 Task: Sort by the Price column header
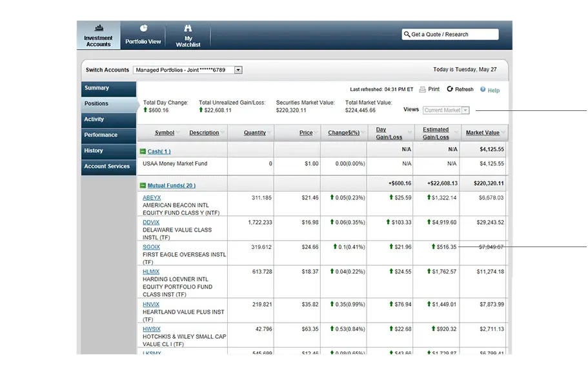point(306,133)
